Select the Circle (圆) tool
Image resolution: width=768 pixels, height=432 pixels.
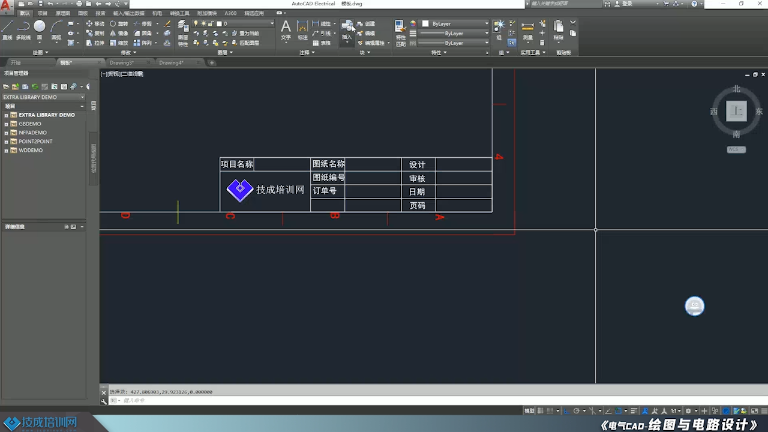[40, 29]
